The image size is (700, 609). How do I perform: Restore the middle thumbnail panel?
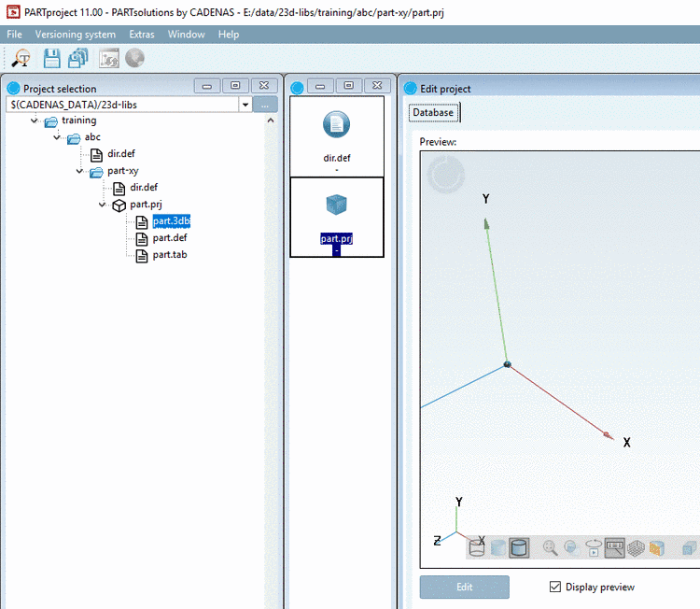(349, 86)
